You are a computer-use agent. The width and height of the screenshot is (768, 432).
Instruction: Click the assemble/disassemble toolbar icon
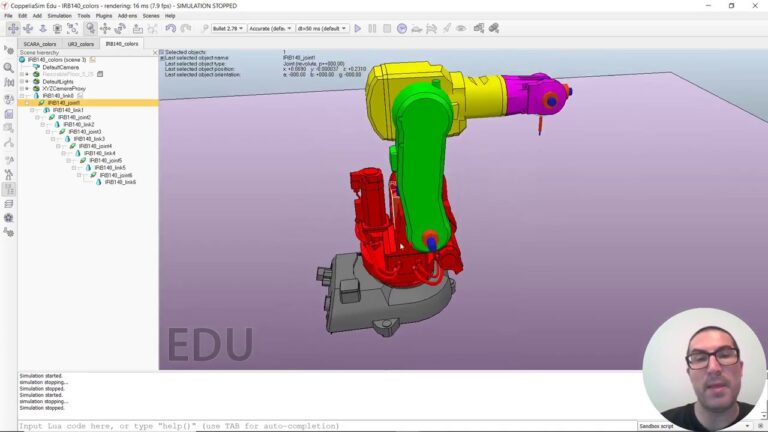(x=138, y=28)
